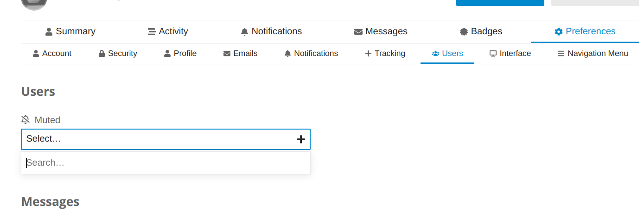The width and height of the screenshot is (644, 211).
Task: Open the Summary tab
Action: click(70, 31)
